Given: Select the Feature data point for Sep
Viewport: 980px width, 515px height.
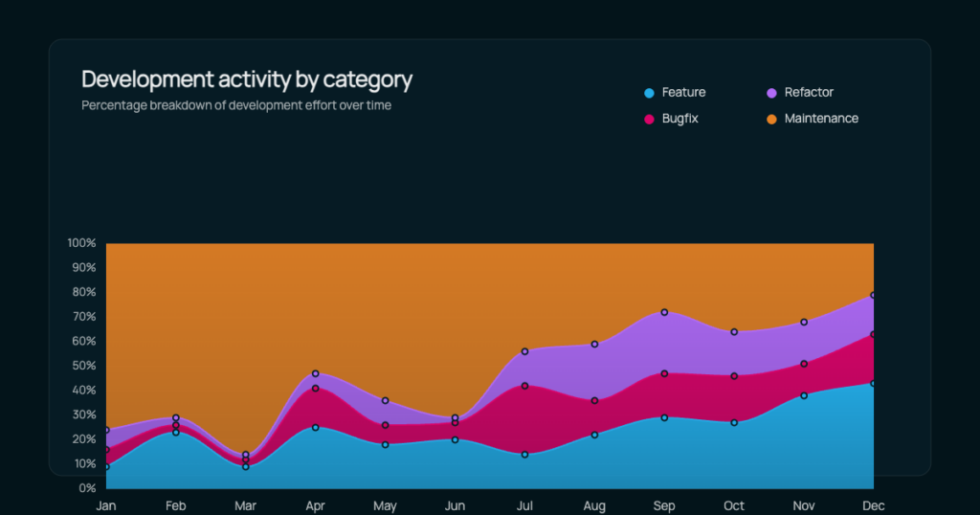Looking at the screenshot, I should point(664,417).
